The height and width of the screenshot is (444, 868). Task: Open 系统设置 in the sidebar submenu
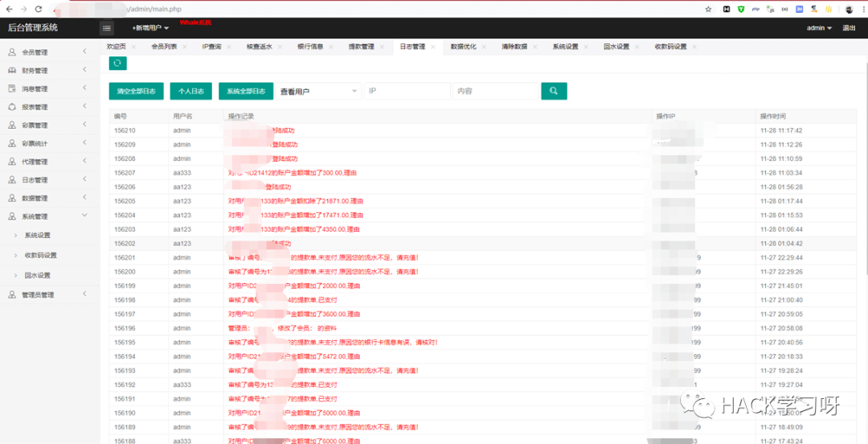pos(37,236)
